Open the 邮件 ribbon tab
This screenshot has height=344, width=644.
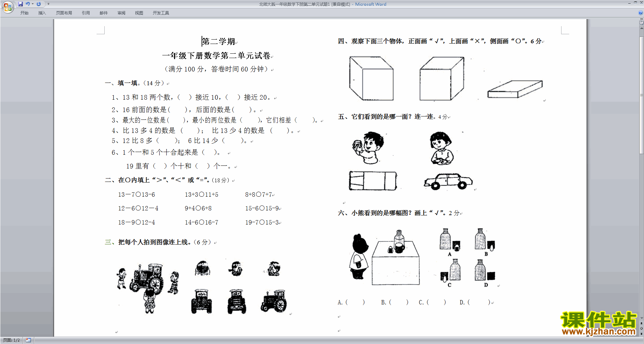tap(104, 13)
